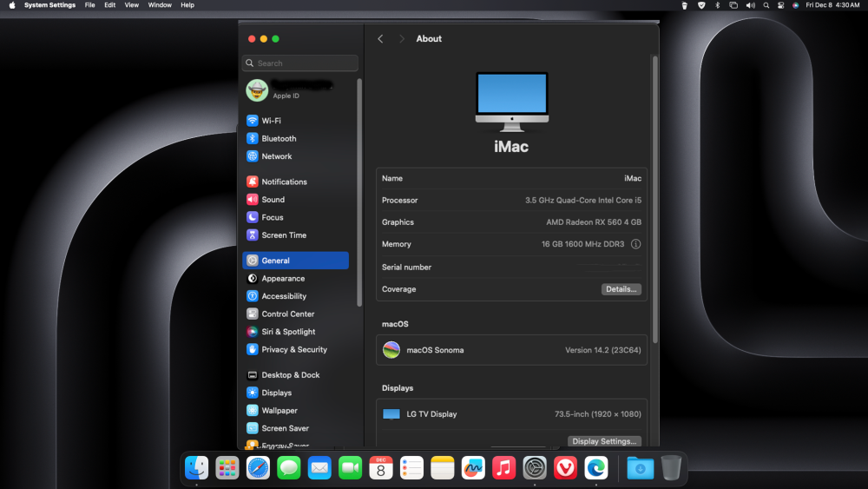The image size is (868, 489).
Task: Open the File menu
Action: (x=89, y=5)
